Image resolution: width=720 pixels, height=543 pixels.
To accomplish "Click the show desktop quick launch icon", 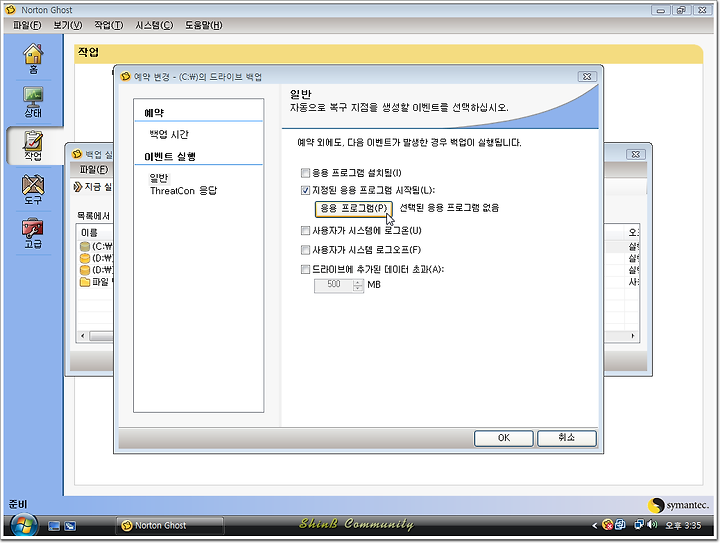I will tap(54, 526).
